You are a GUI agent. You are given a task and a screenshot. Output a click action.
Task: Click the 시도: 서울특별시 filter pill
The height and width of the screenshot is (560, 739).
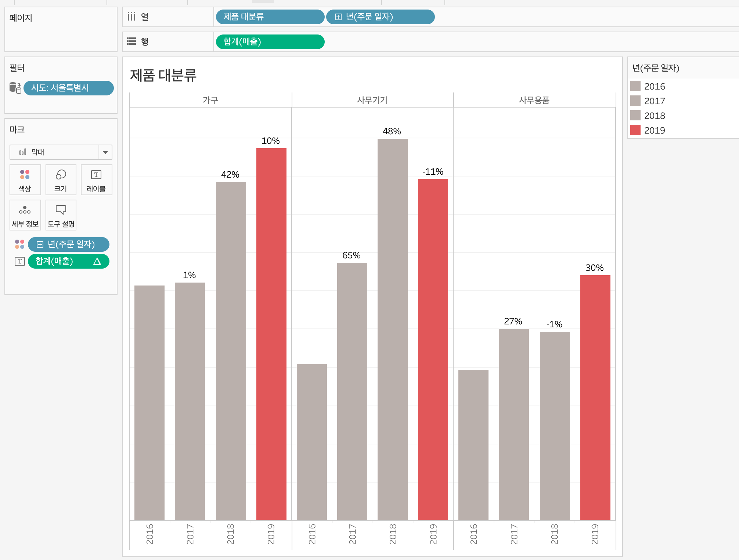[69, 88]
